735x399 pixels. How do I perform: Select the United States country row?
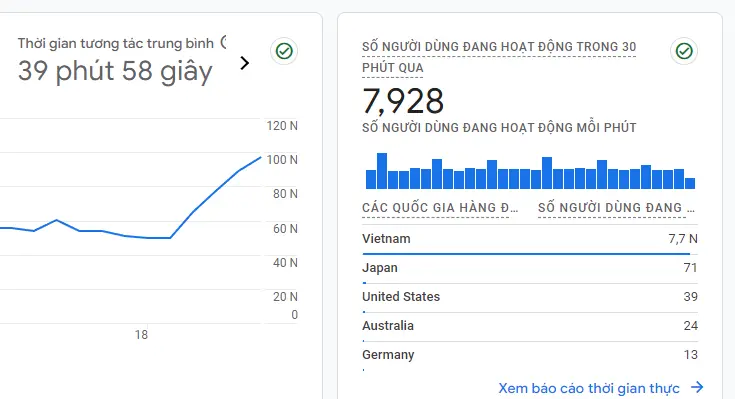(x=530, y=298)
